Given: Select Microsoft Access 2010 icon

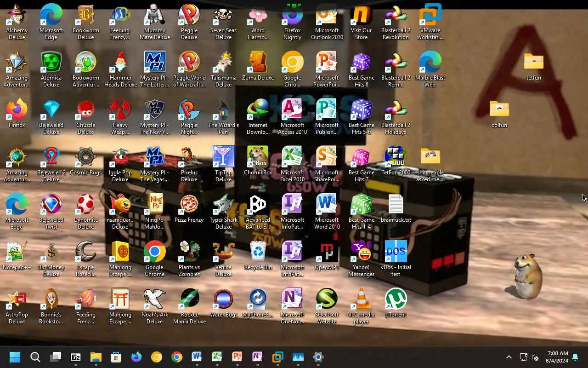Looking at the screenshot, I should pos(292,117).
